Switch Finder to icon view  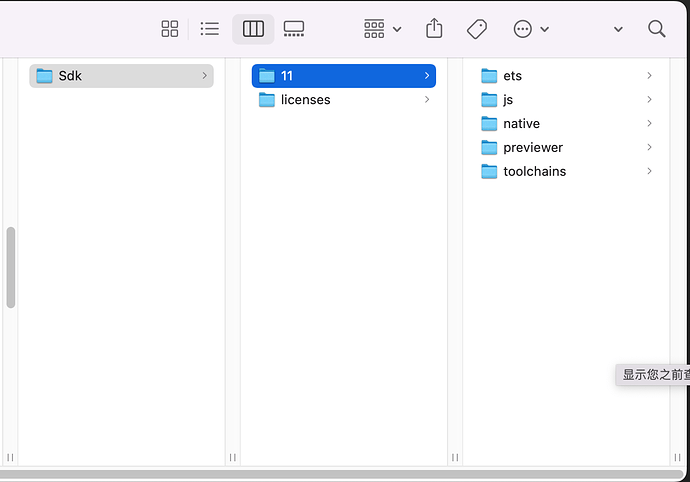point(170,29)
